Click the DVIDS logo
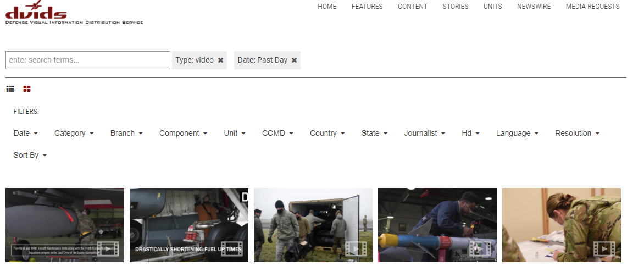Screen dimensions: 644x277 [37, 12]
